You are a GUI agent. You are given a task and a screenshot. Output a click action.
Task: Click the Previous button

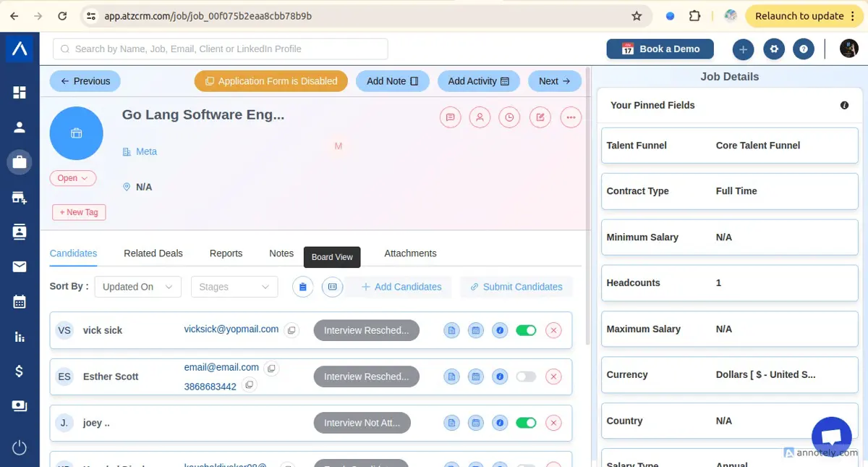tap(85, 81)
